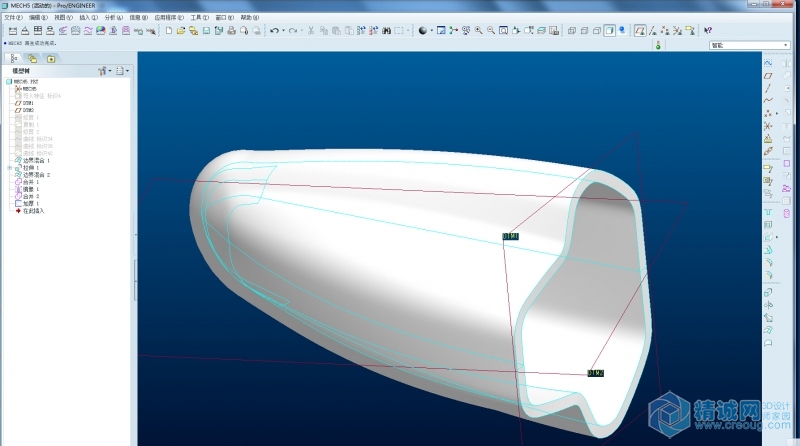This screenshot has height=446, width=800.
Task: Select the Shading display mode icon
Action: coord(610,31)
